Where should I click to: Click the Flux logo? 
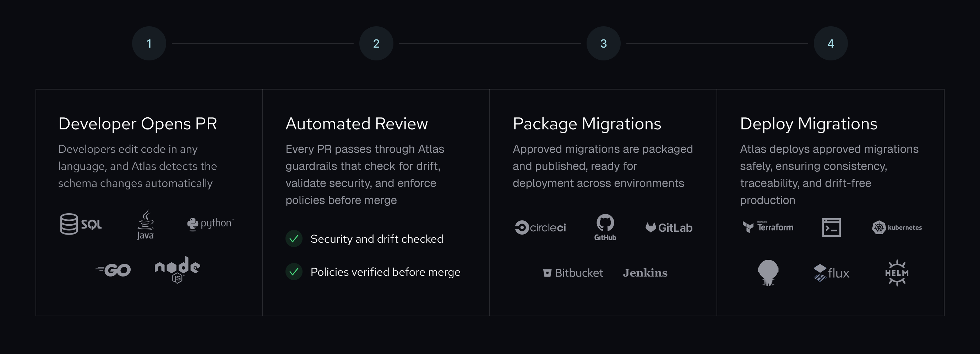click(831, 273)
